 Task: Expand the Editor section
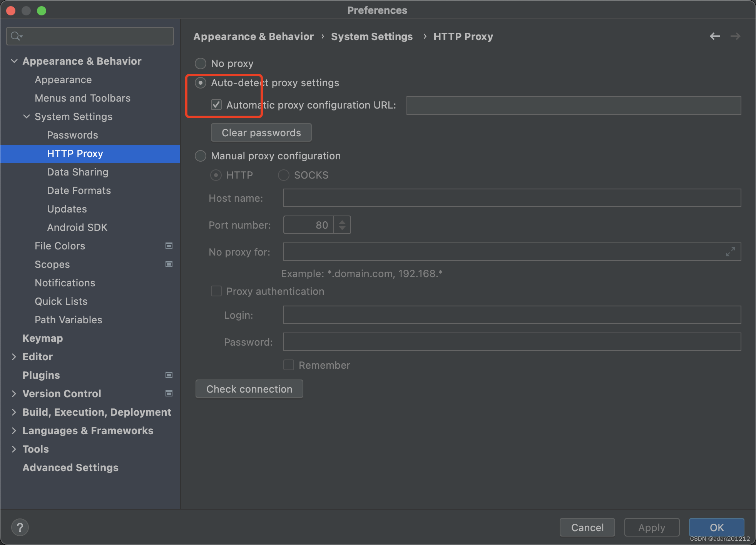(14, 357)
